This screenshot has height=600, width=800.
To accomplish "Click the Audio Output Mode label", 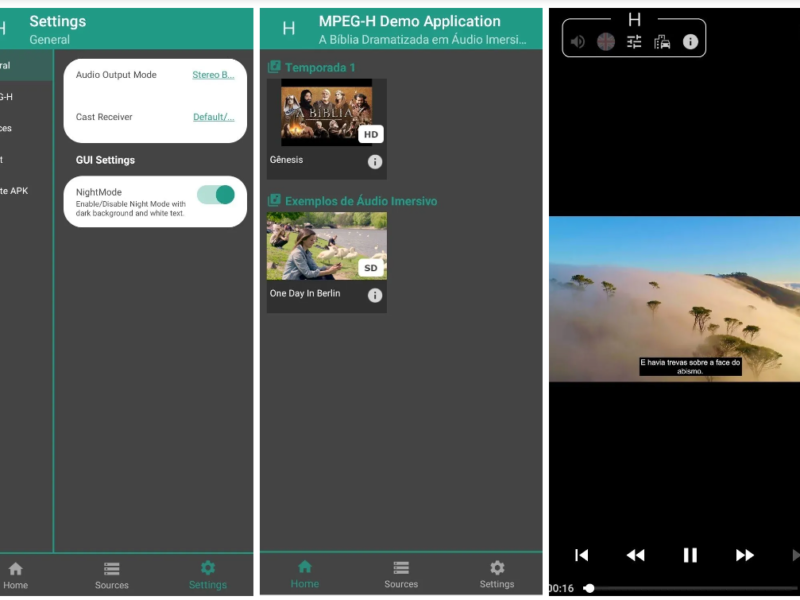I will (x=116, y=75).
